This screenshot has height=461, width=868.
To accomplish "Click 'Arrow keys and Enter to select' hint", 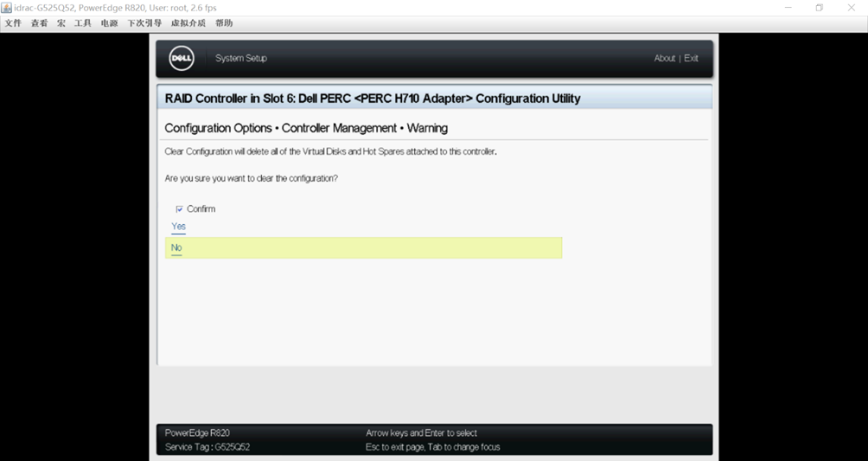I will click(421, 432).
